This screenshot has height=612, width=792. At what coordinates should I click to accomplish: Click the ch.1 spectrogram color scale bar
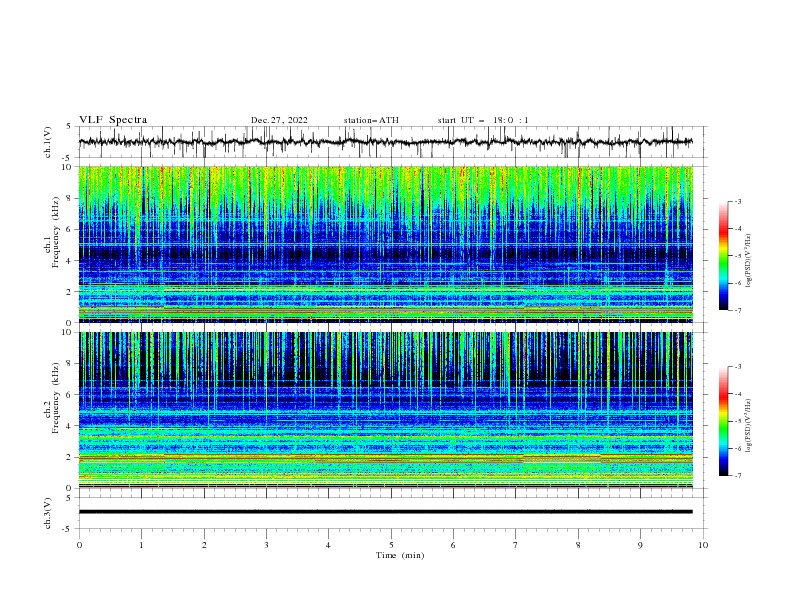pos(724,256)
